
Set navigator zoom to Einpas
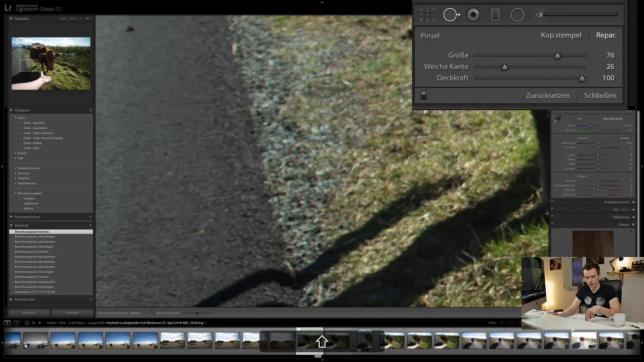(63, 18)
